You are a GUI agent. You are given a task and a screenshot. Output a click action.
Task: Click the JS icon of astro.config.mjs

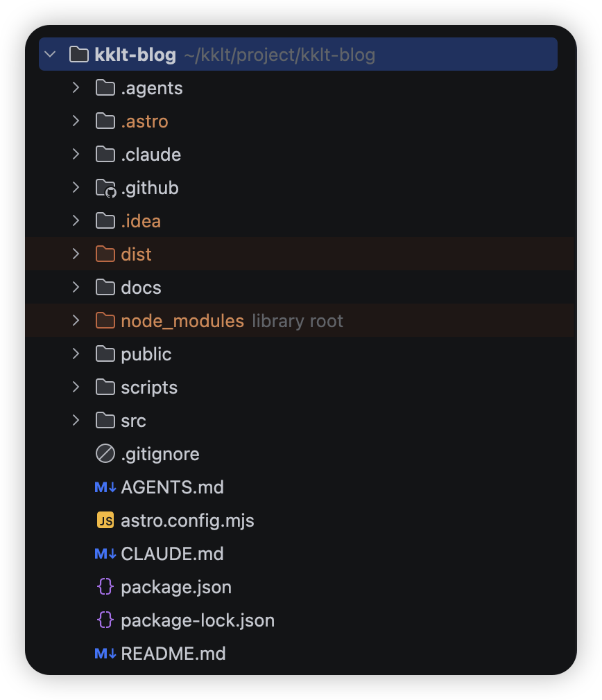[105, 520]
